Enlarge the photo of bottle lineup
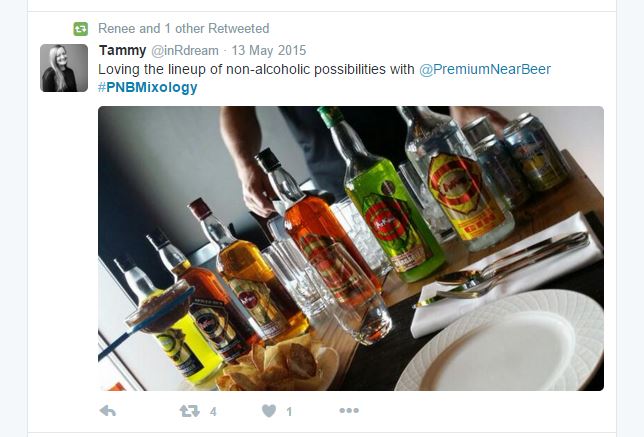The image size is (644, 437). pyautogui.click(x=351, y=248)
